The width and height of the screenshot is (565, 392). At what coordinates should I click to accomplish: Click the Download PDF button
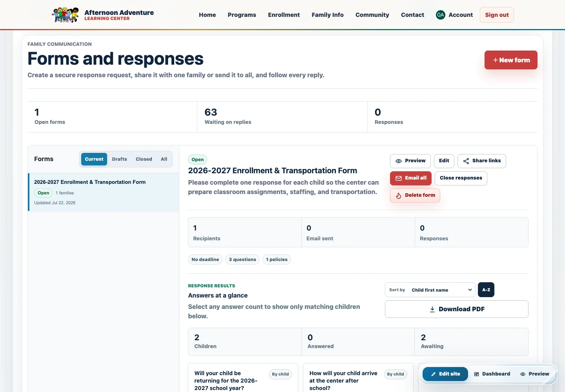457,309
